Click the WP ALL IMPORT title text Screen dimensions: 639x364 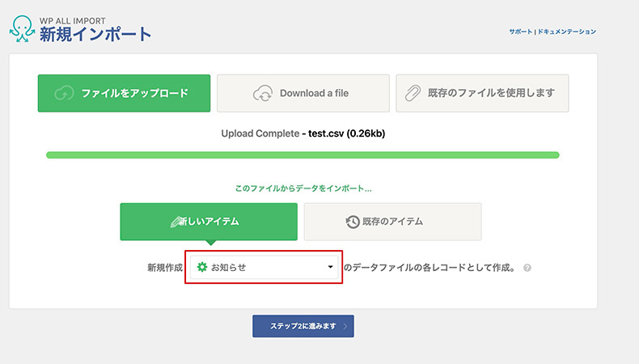[73, 21]
